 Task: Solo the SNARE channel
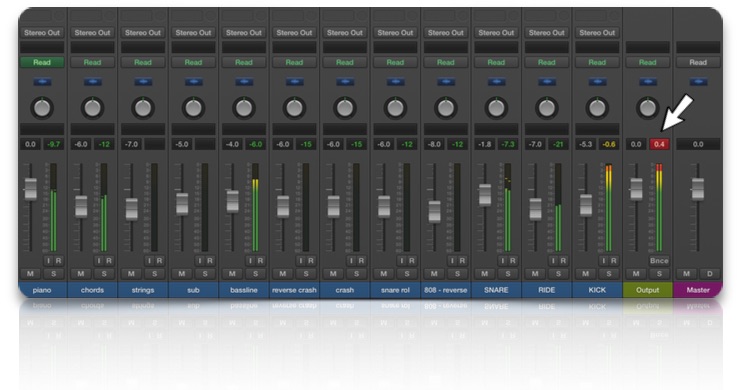(508, 274)
